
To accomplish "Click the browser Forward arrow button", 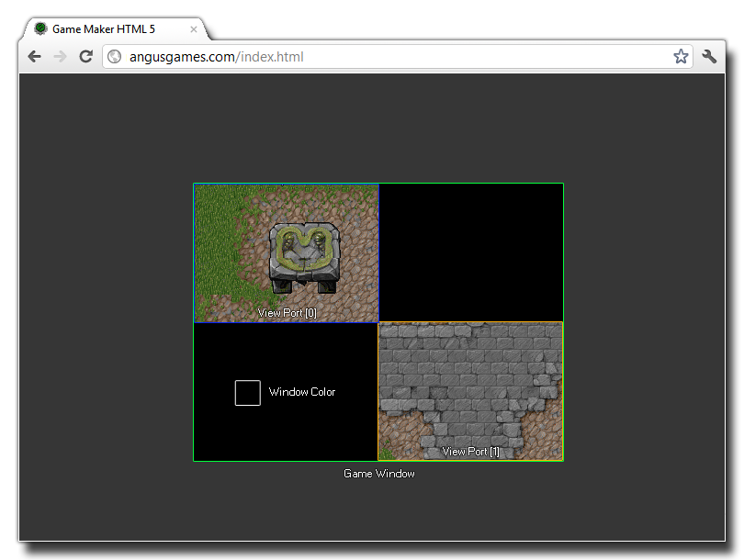I will click(60, 57).
